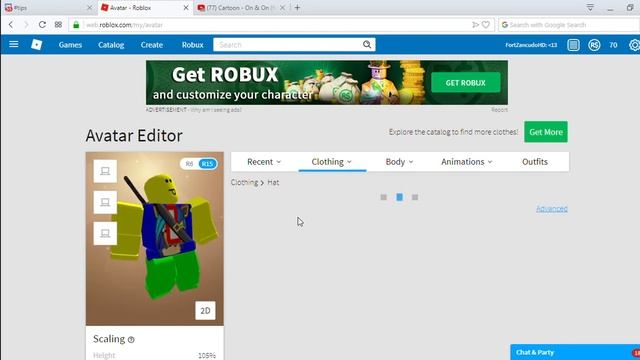640x360 pixels.
Task: Switch avatar preview to 2D
Action: point(205,311)
